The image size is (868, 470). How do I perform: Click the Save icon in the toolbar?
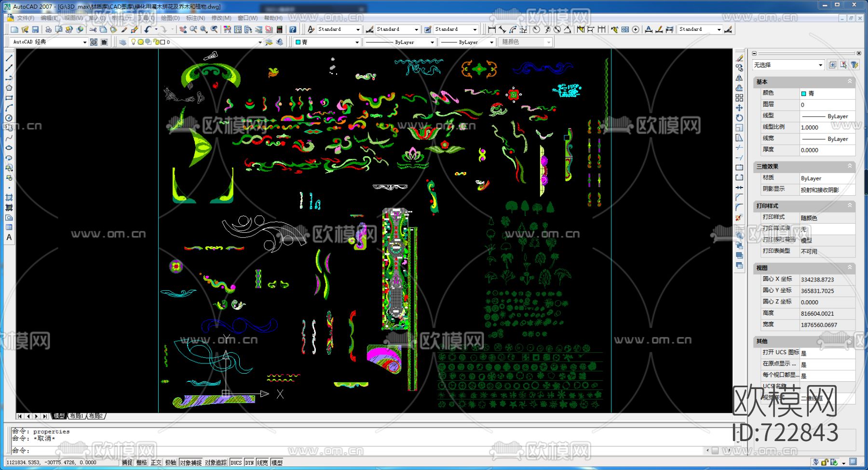35,29
